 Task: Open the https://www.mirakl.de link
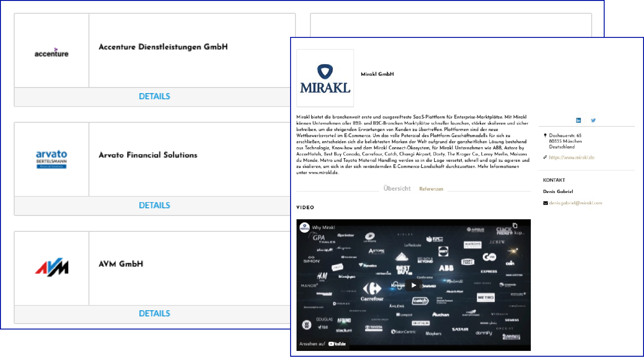tap(572, 158)
